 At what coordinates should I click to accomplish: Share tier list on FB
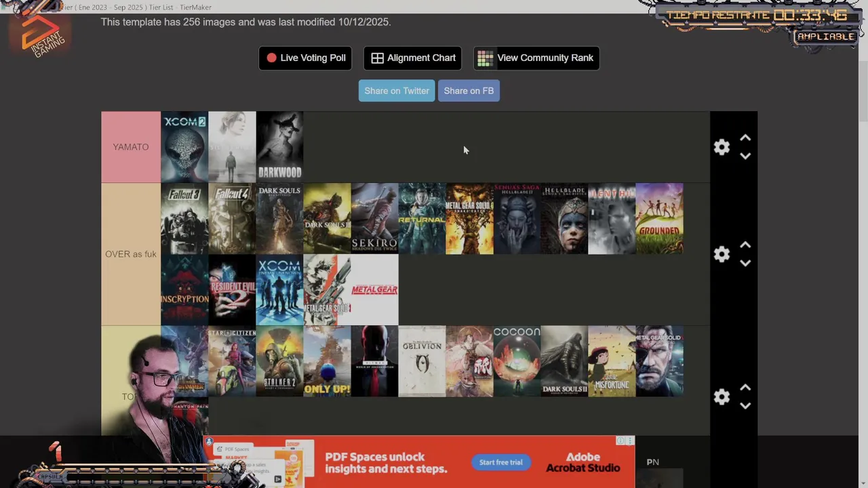click(x=469, y=91)
